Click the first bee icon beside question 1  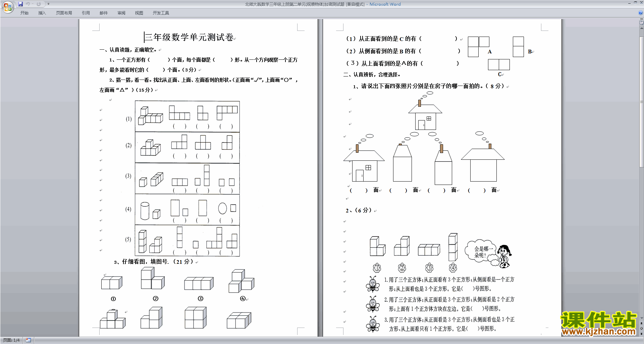[x=373, y=284]
